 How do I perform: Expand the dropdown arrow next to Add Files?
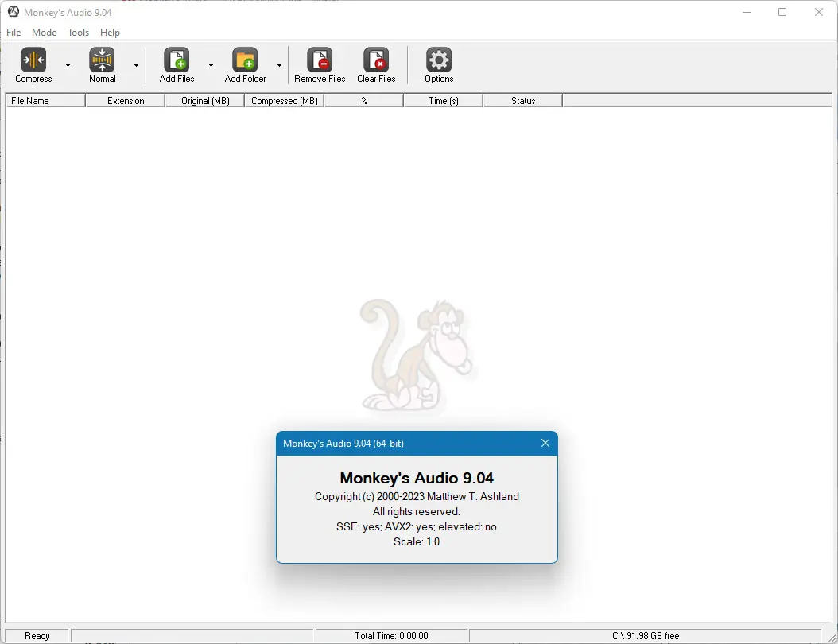click(211, 65)
